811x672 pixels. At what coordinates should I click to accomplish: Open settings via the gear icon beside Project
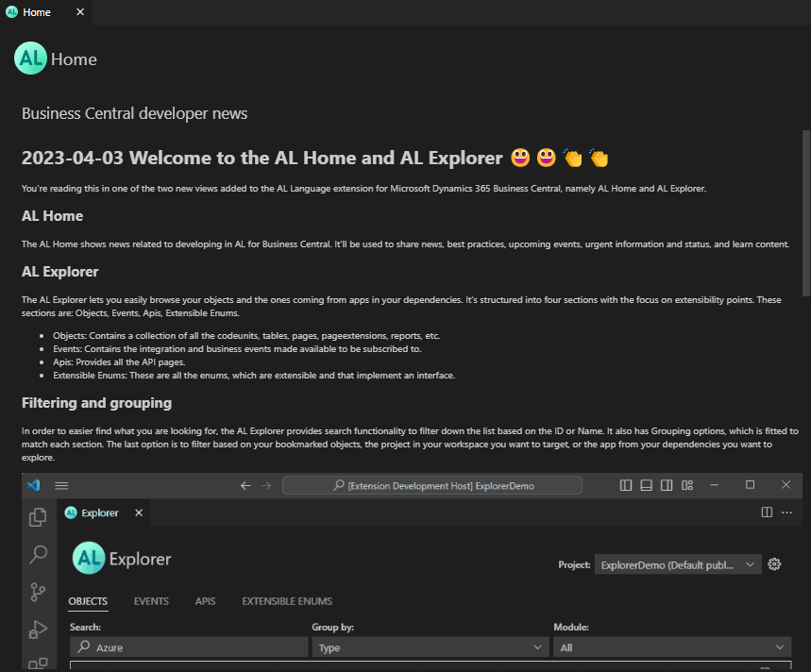pyautogui.click(x=774, y=563)
